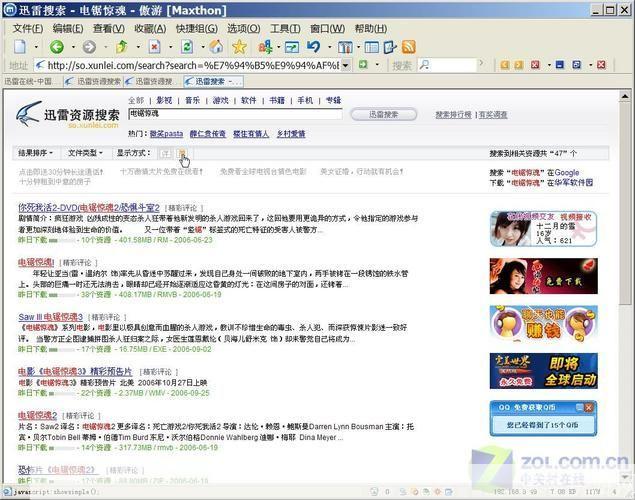Select the 影视 search category
The width and height of the screenshot is (635, 500).
(164, 100)
